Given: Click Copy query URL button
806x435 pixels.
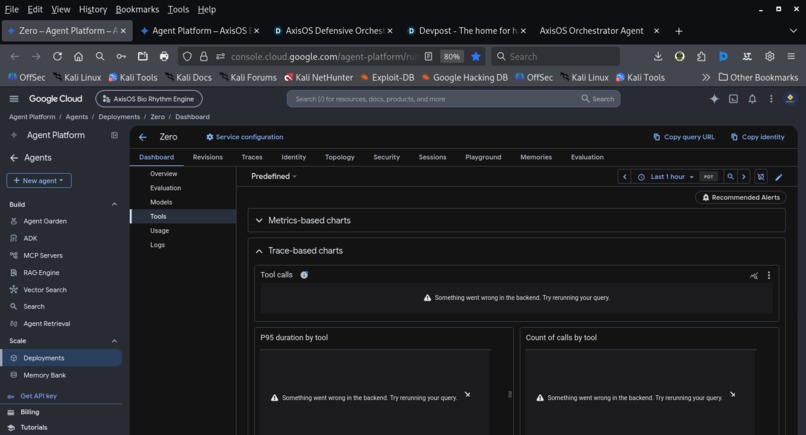Looking at the screenshot, I should 684,137.
